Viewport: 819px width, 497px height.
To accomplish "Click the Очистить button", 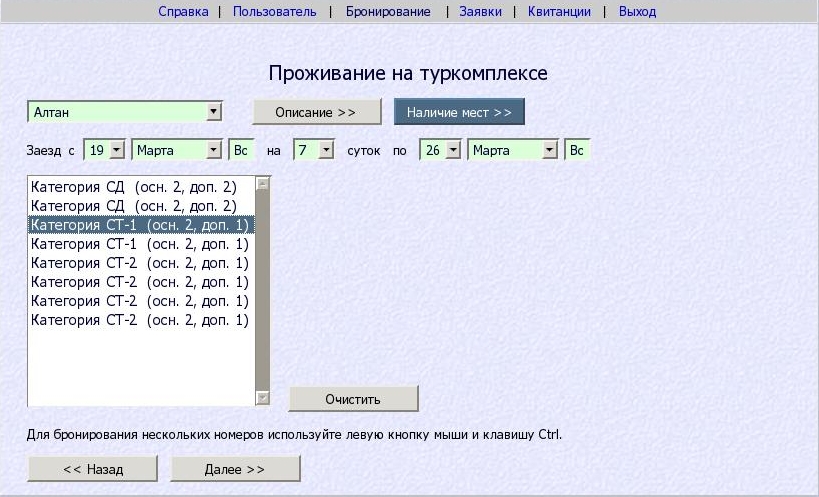I will [x=353, y=399].
